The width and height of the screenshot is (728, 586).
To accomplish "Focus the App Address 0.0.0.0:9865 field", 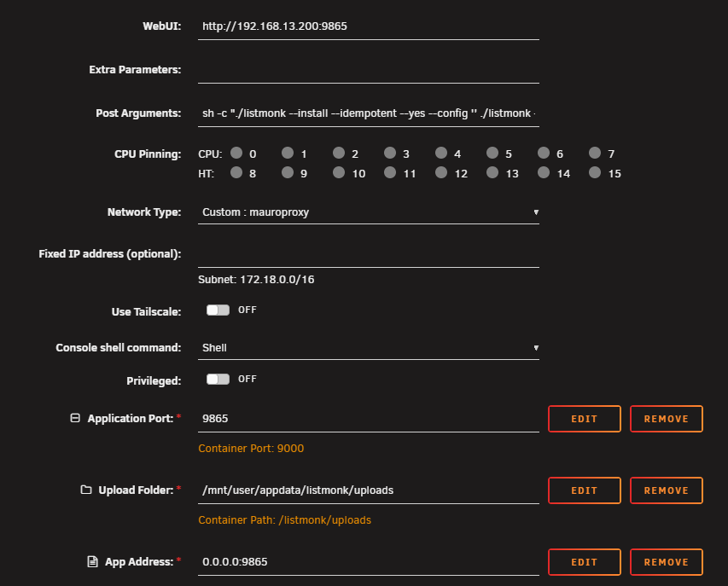I will [x=369, y=562].
